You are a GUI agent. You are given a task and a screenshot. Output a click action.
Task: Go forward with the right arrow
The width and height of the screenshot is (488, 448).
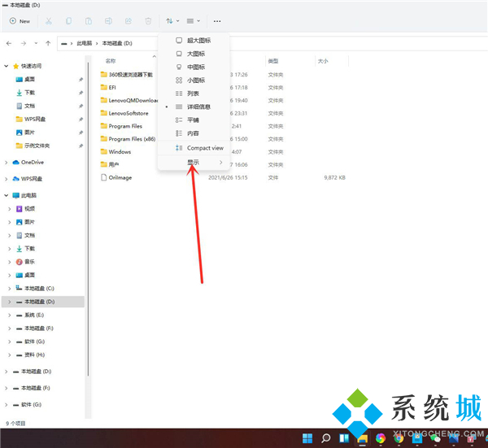(x=24, y=43)
